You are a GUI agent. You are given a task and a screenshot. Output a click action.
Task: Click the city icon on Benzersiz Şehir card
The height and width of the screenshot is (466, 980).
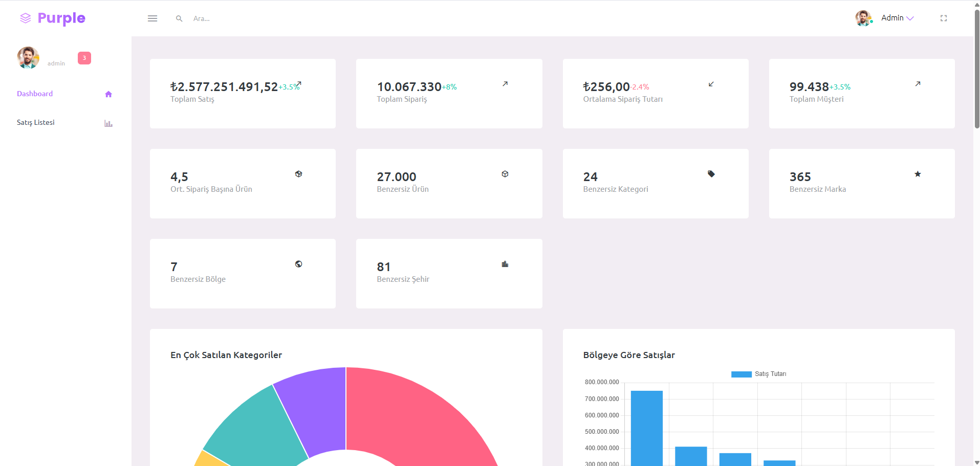(505, 264)
